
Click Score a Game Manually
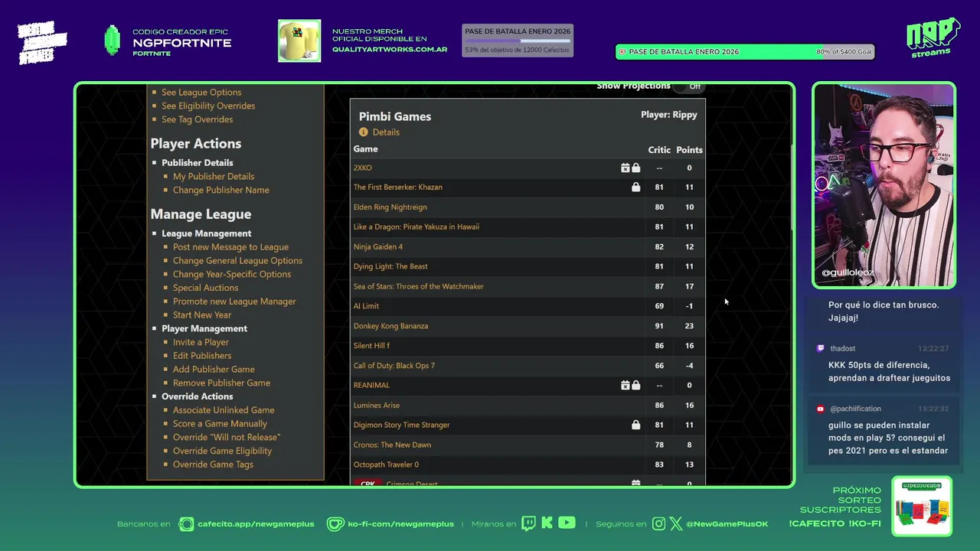[220, 424]
